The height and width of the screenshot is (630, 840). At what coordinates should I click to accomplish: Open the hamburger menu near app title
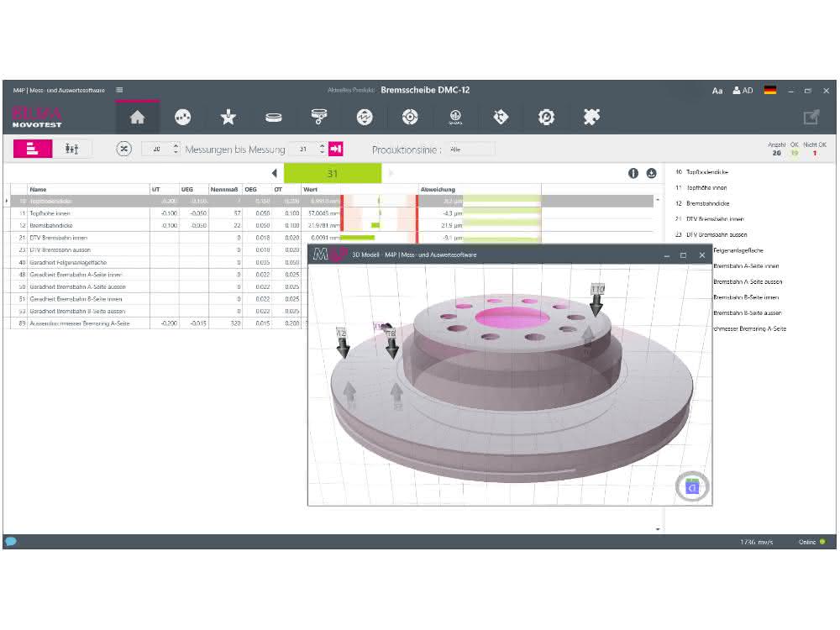coord(119,90)
